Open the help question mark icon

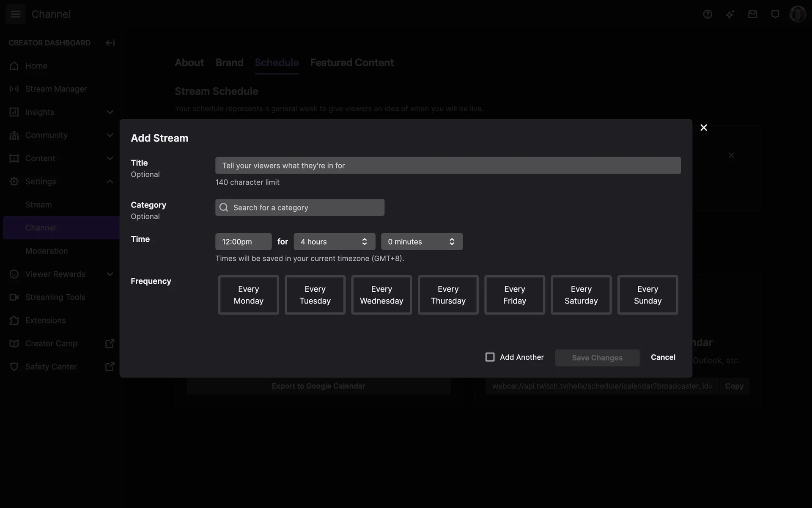[708, 14]
